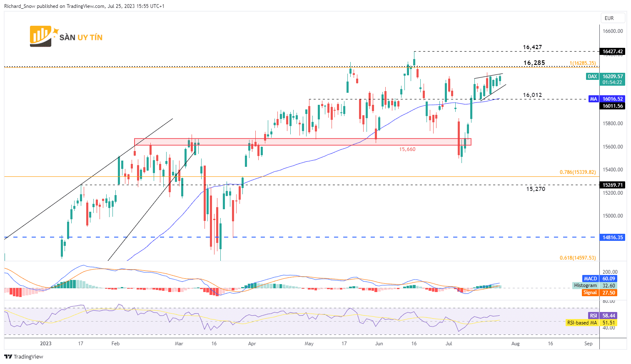Select the 0.618(14597.53) Fibonacci label
The height and width of the screenshot is (364, 631).
click(x=578, y=258)
